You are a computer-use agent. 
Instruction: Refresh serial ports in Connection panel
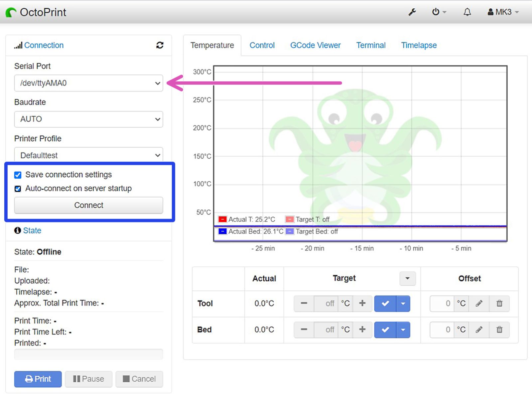pyautogui.click(x=160, y=45)
